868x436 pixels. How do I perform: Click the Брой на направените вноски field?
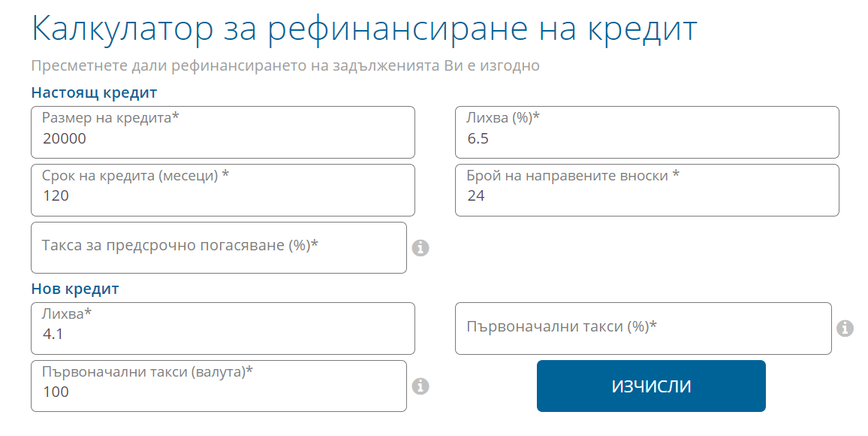point(646,190)
